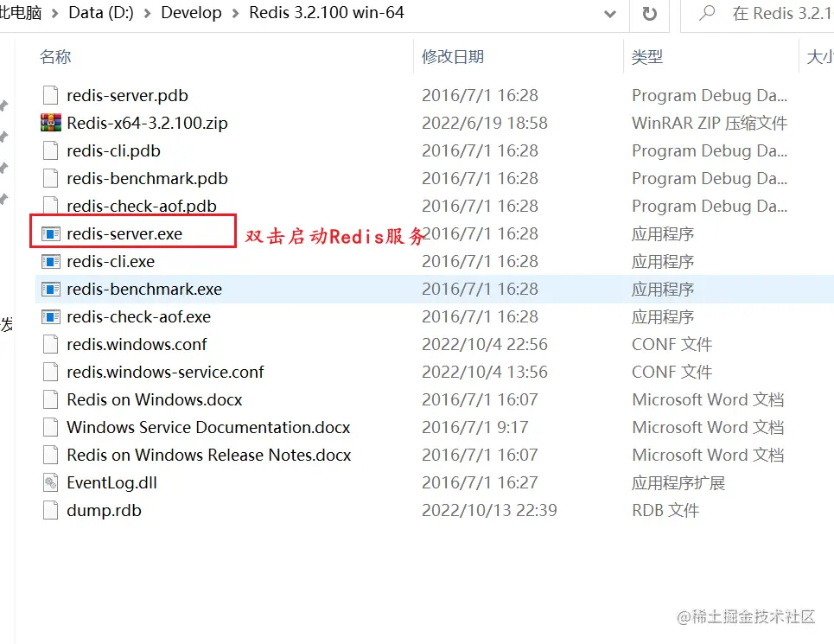Select the file name dump.rdb
834x644 pixels.
(105, 511)
